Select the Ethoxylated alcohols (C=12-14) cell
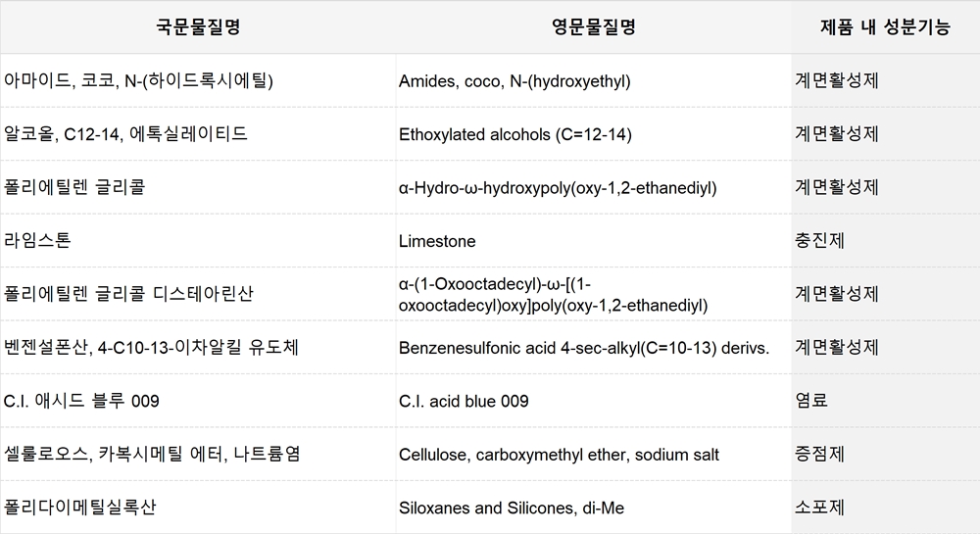980x534 pixels. click(593, 133)
